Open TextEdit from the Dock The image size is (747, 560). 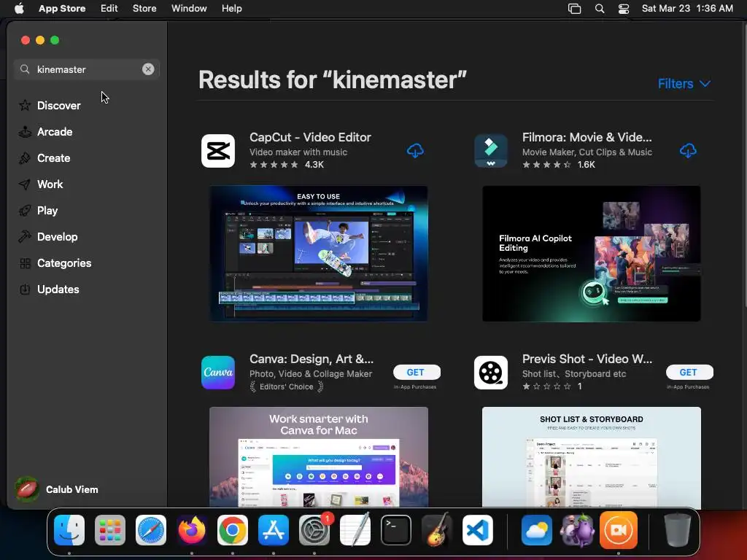point(355,530)
